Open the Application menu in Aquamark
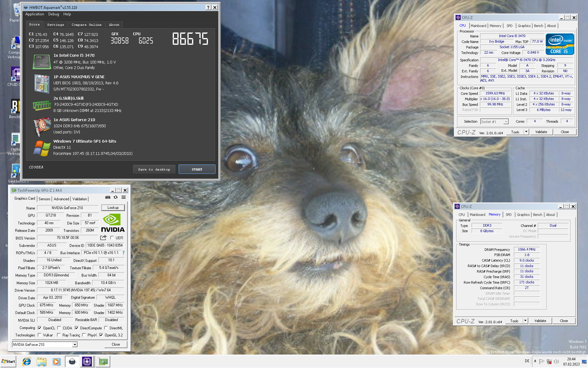This screenshot has height=368, width=588. 35,14
